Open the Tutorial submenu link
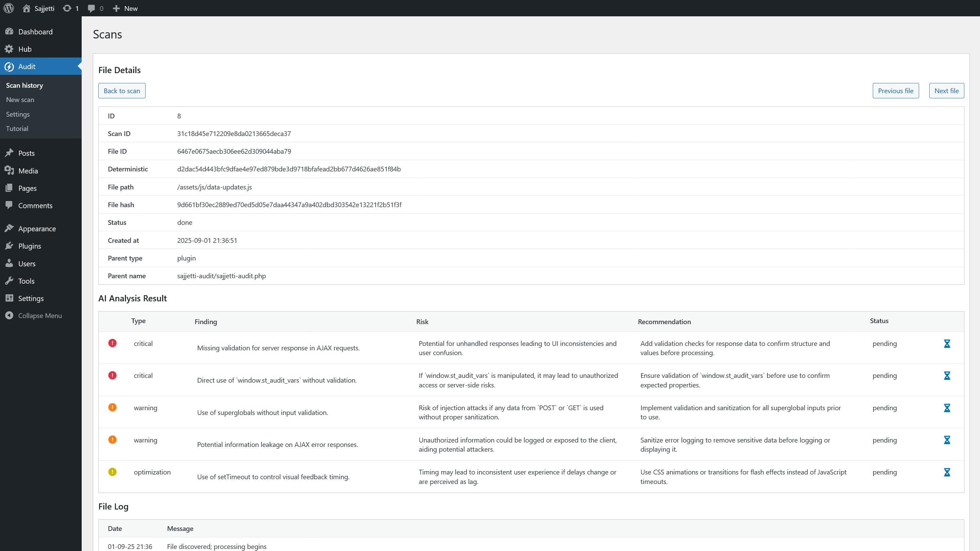The height and width of the screenshot is (551, 980). (17, 129)
